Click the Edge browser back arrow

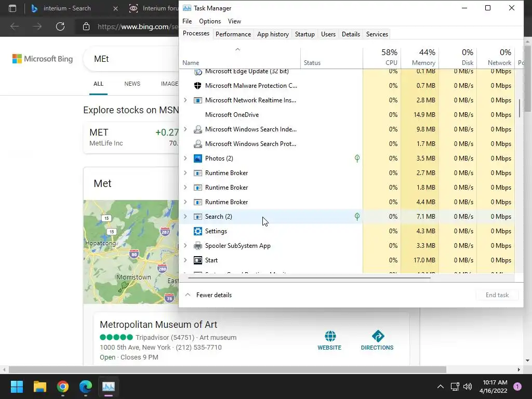[15, 26]
